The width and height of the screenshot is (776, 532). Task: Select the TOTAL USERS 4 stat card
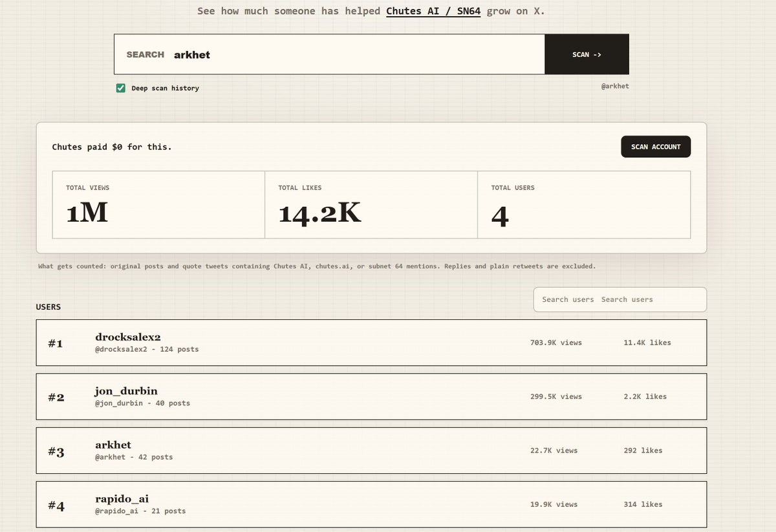point(584,205)
